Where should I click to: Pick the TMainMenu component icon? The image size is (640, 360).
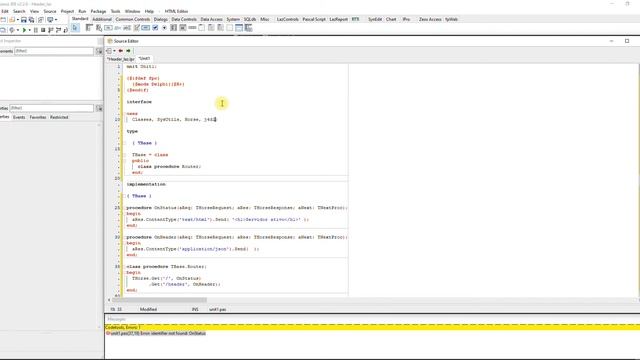click(x=89, y=28)
